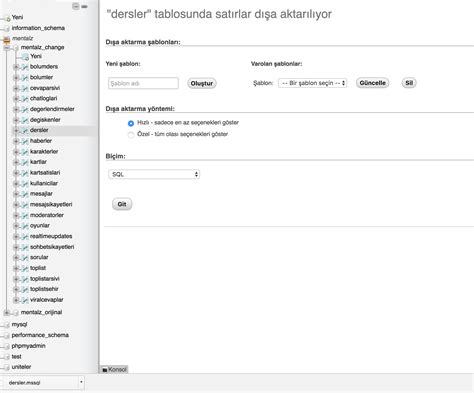Open the information_schema database
This screenshot has width=474, height=393.
click(x=38, y=28)
